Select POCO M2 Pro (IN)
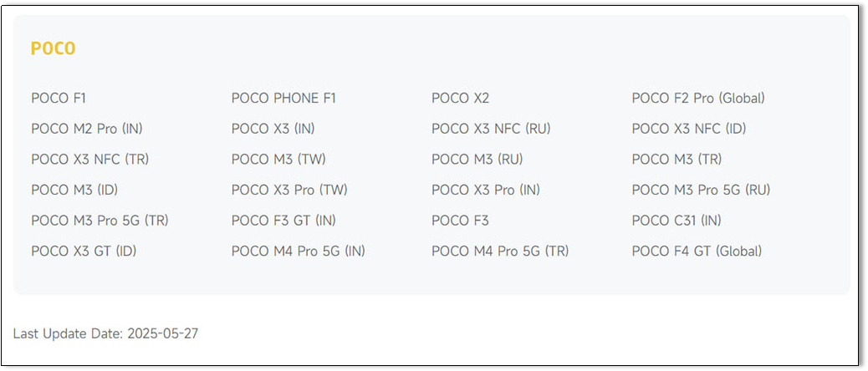This screenshot has width=868, height=371. (x=87, y=129)
